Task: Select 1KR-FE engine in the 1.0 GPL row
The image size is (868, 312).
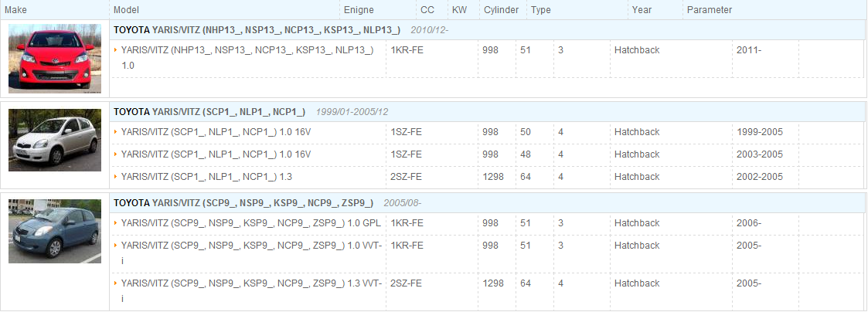Action: [x=407, y=223]
